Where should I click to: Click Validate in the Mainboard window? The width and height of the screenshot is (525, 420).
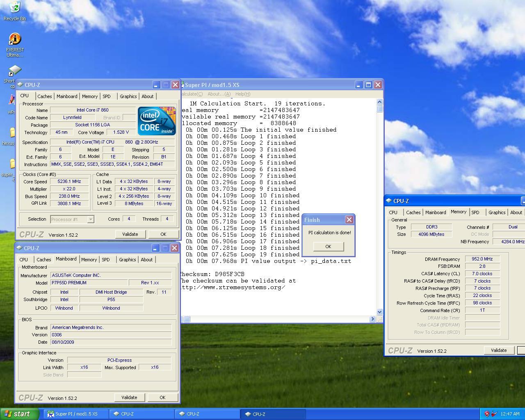[129, 397]
